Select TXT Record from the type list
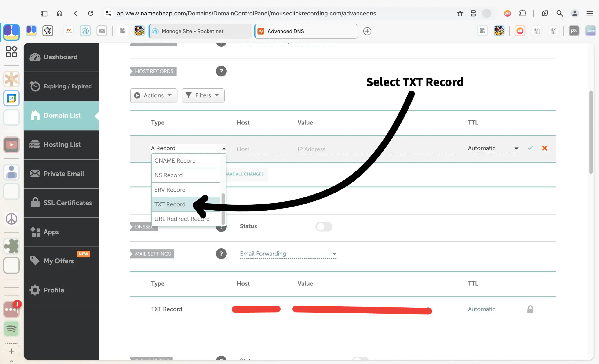Viewport: 599px width, 364px height. tap(170, 204)
